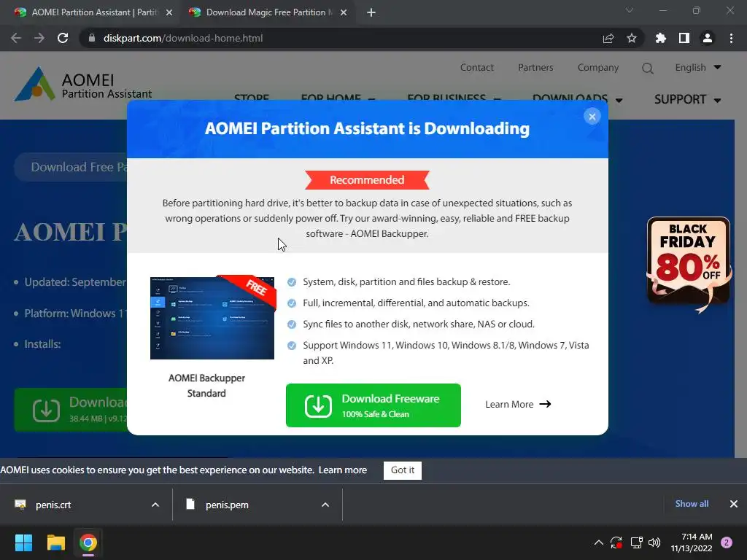
Task: Show hidden system tray icons
Action: (x=599, y=542)
